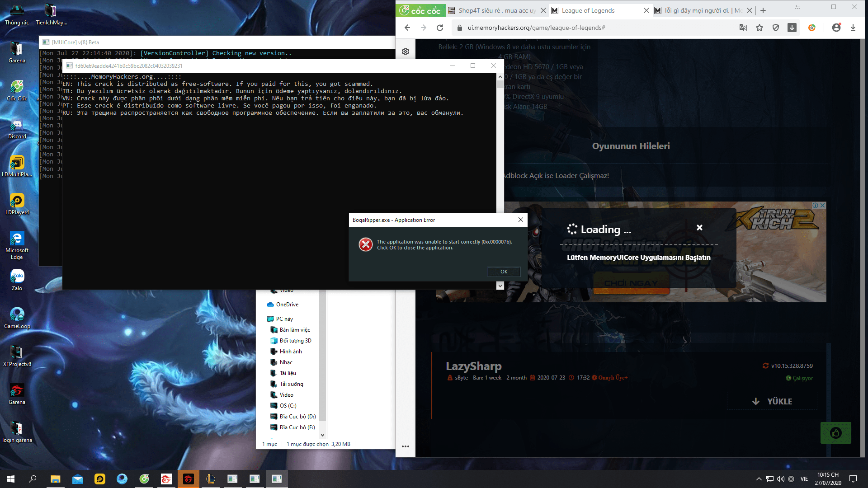This screenshot has height=488, width=868.
Task: Open the Mail app on taskbar
Action: click(x=77, y=479)
